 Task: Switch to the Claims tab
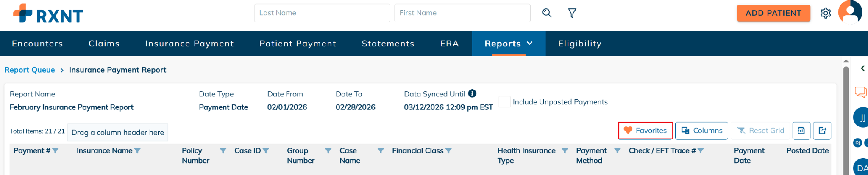point(104,44)
